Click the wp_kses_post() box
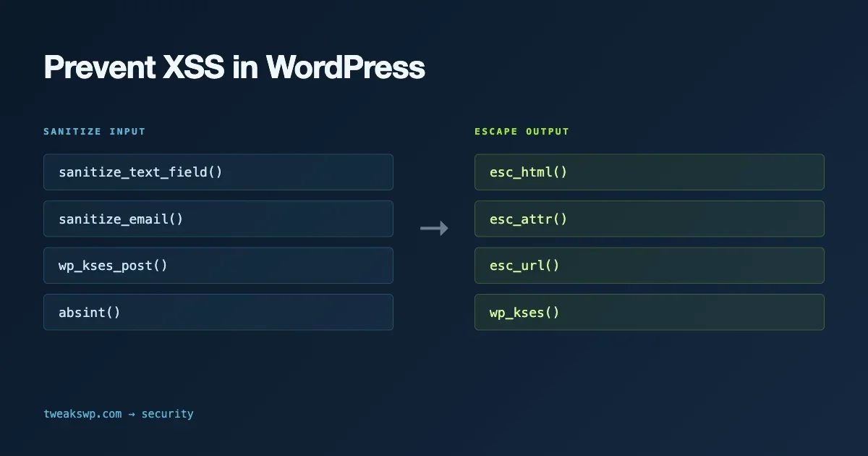Viewport: 868px width, 456px height. click(218, 266)
